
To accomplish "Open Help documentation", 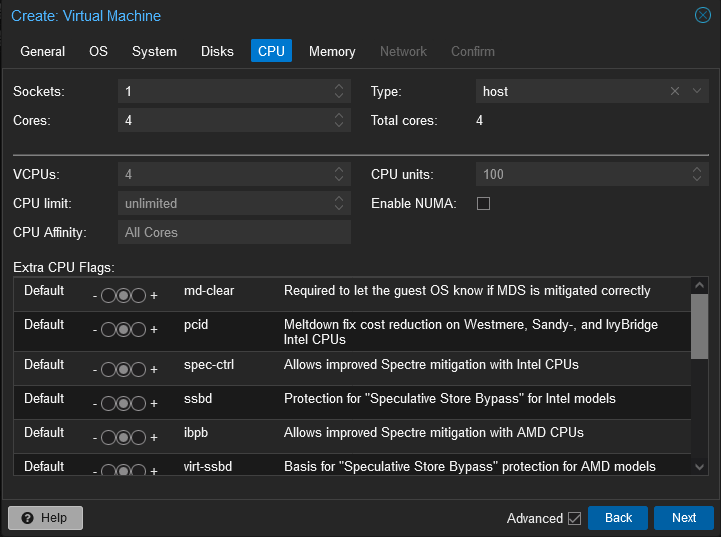I will [x=45, y=518].
